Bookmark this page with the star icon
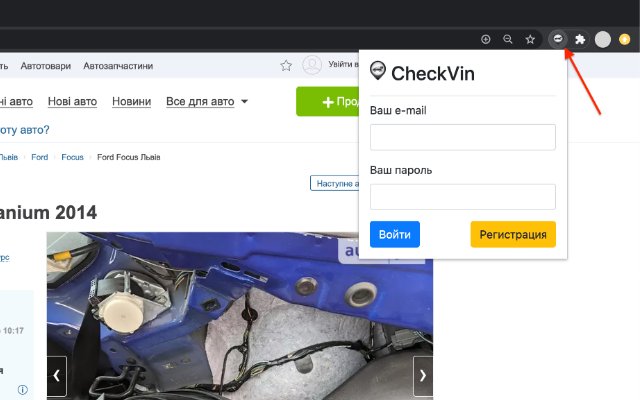Image resolution: width=640 pixels, height=400 pixels. (530, 39)
